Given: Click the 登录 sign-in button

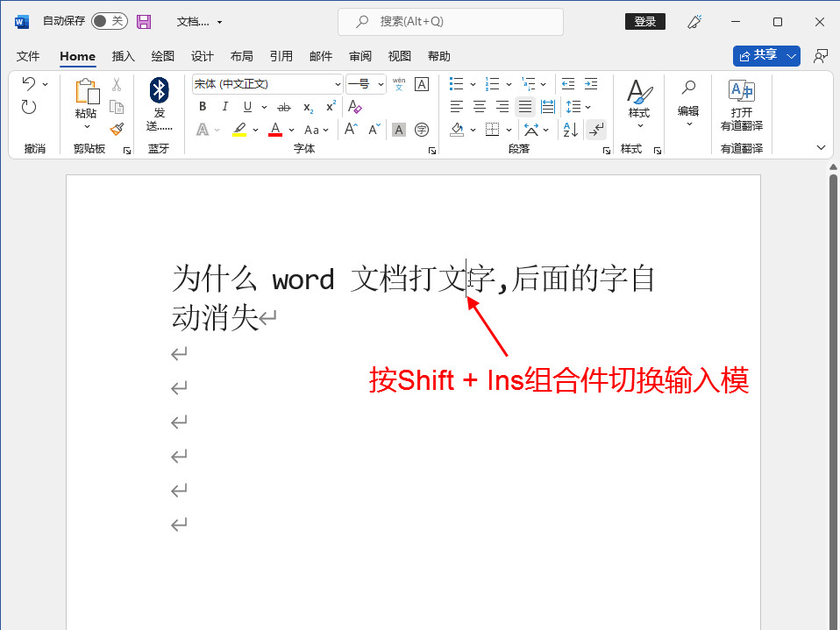Looking at the screenshot, I should pos(644,21).
